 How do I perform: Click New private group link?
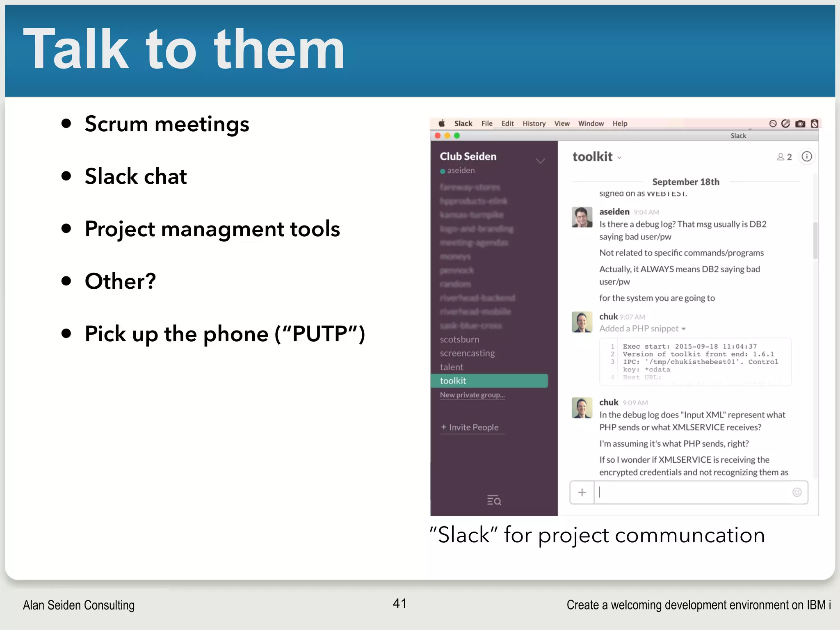tap(472, 395)
